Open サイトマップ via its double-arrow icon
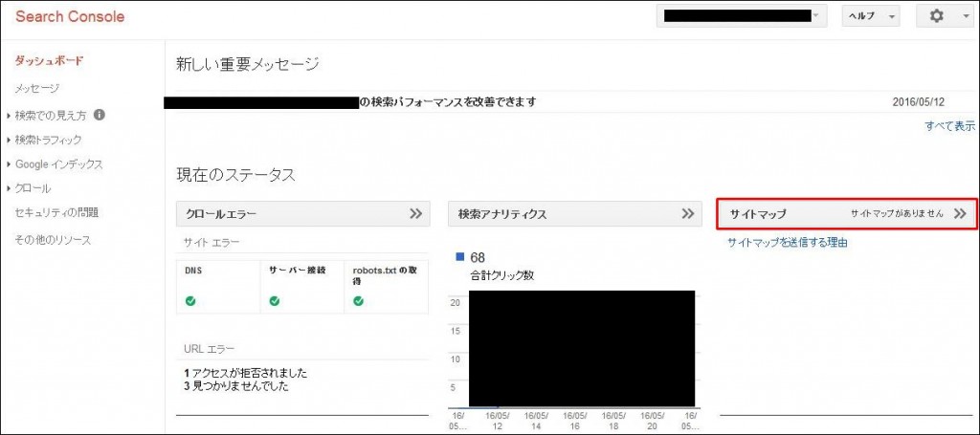 point(960,214)
